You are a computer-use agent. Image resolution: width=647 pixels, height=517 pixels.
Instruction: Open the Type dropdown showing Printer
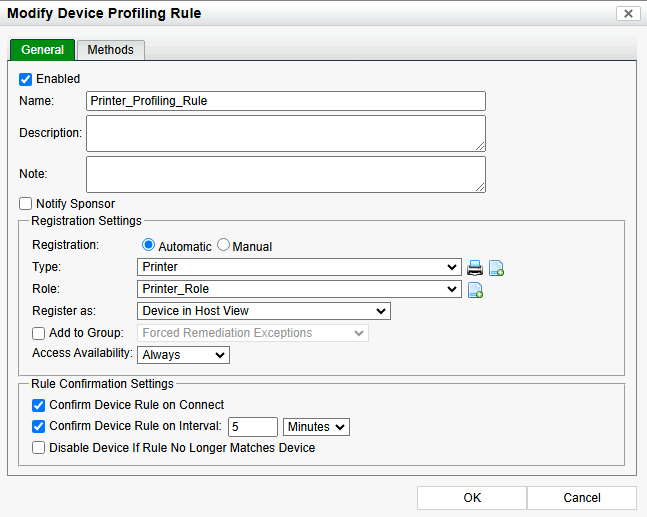pyautogui.click(x=298, y=267)
